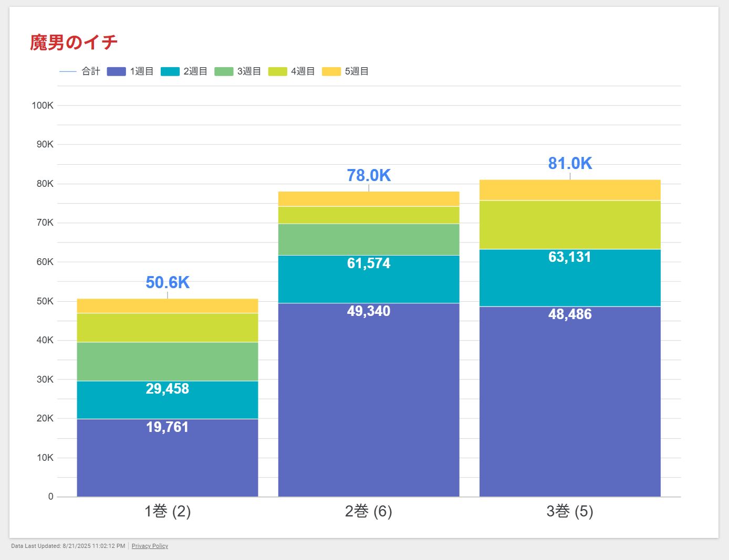The width and height of the screenshot is (729, 560).
Task: Select the 4週目 legend label
Action: click(x=303, y=71)
